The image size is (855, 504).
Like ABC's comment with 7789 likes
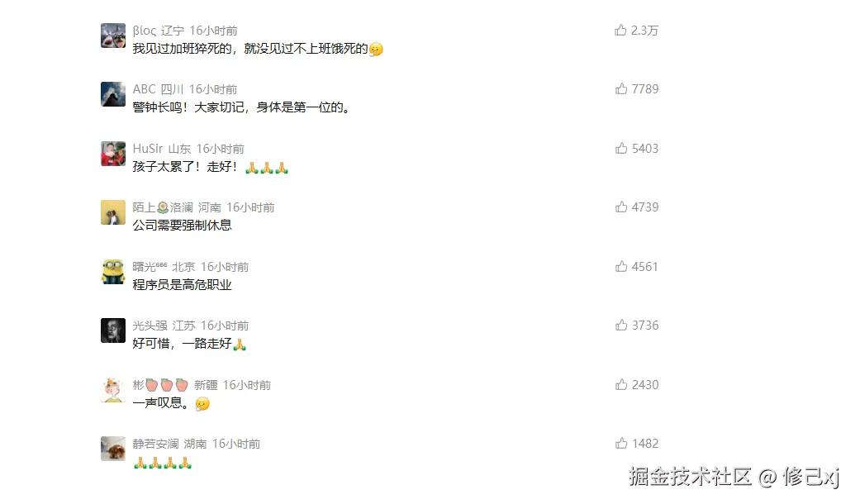(x=621, y=88)
